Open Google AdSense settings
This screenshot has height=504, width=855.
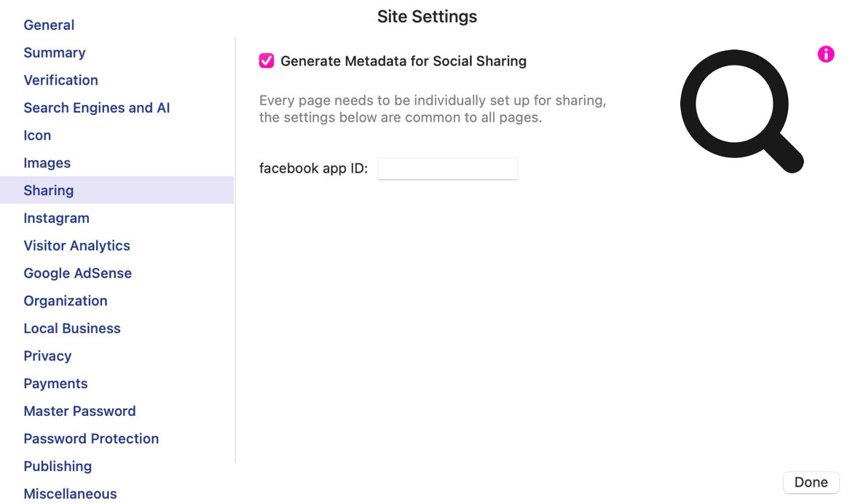[x=77, y=274]
